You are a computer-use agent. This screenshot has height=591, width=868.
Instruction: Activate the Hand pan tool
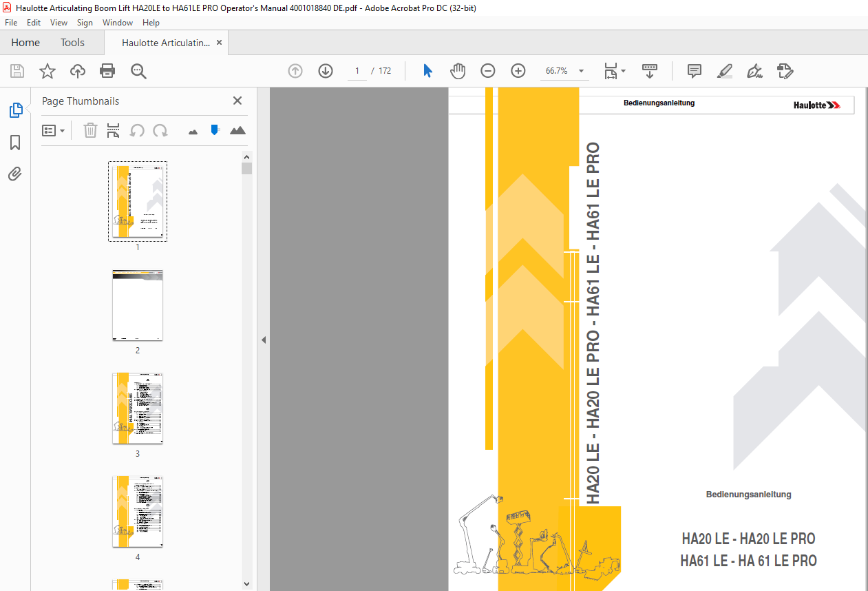click(x=458, y=71)
